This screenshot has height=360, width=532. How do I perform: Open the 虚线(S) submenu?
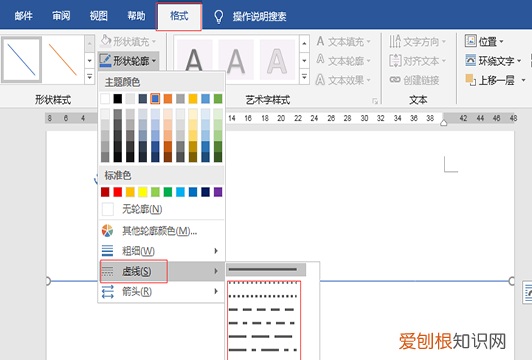(x=162, y=271)
